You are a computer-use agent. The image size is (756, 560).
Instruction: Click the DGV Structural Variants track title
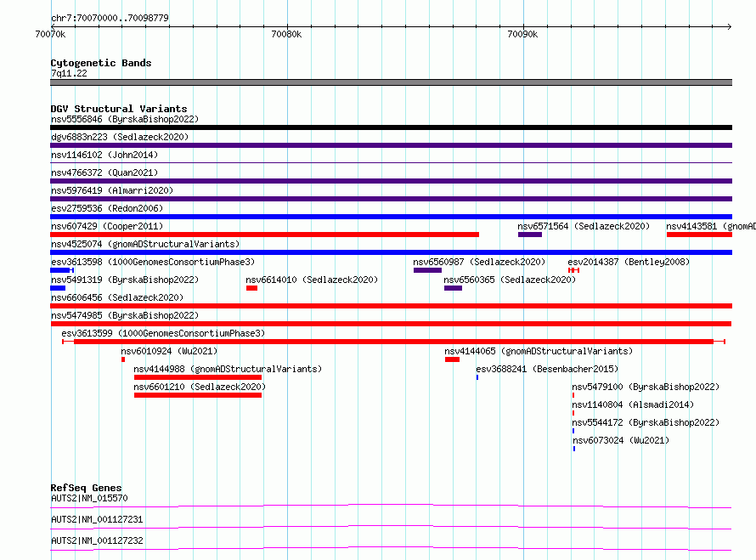click(119, 109)
